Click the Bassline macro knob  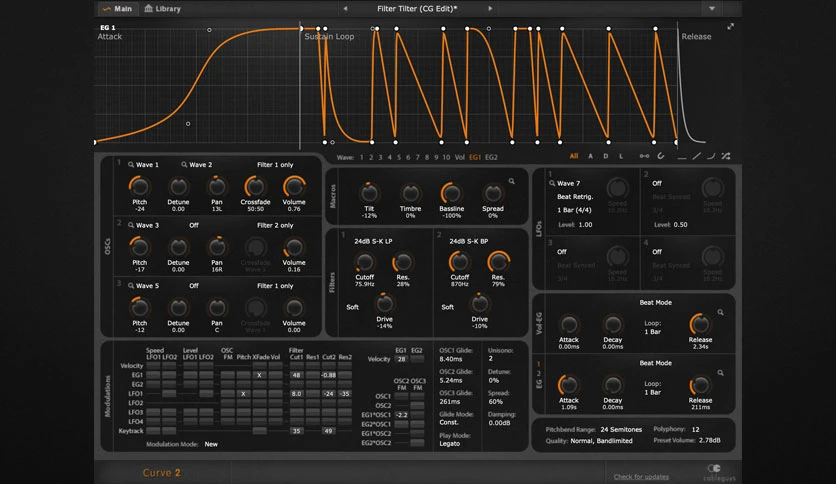tap(451, 193)
